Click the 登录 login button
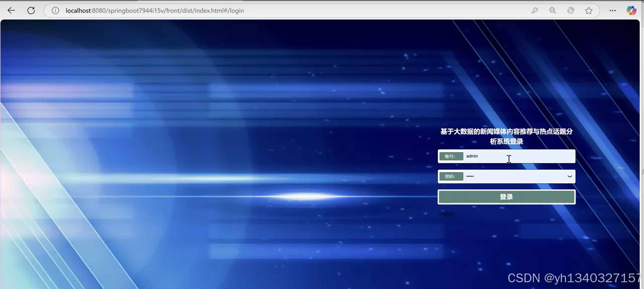The image size is (644, 289). (x=506, y=197)
